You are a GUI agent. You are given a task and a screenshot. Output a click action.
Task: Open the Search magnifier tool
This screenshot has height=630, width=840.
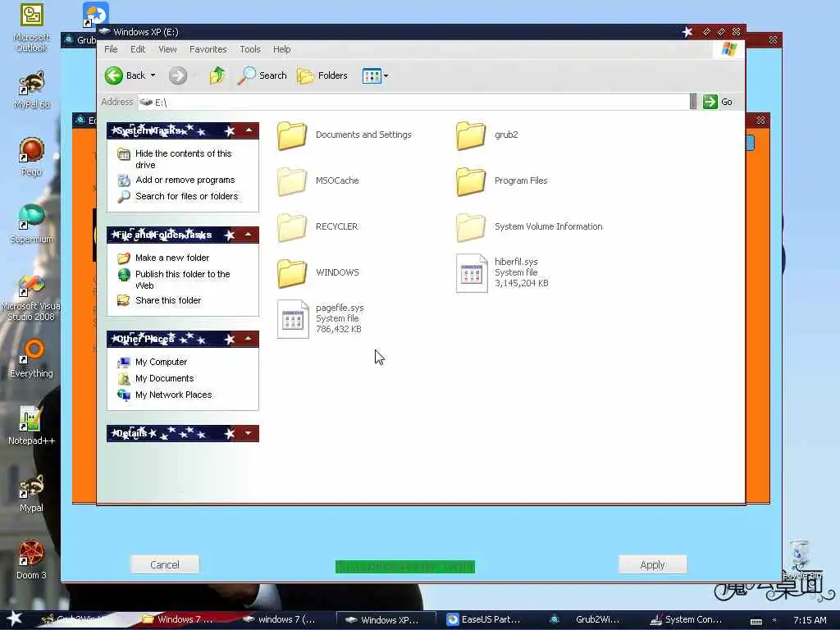click(x=262, y=75)
